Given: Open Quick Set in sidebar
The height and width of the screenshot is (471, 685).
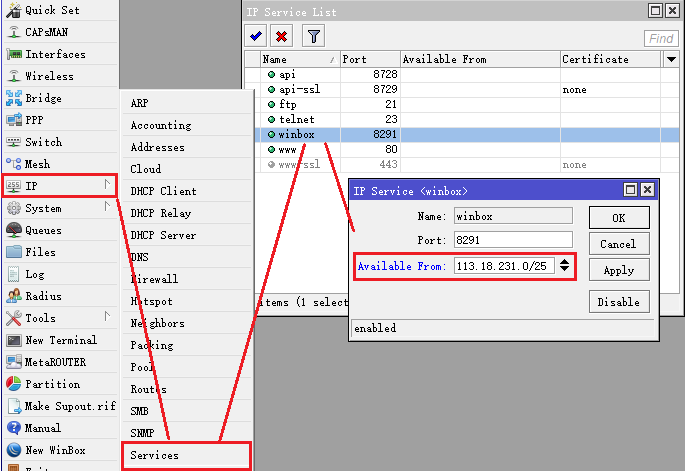Looking at the screenshot, I should 52,9.
